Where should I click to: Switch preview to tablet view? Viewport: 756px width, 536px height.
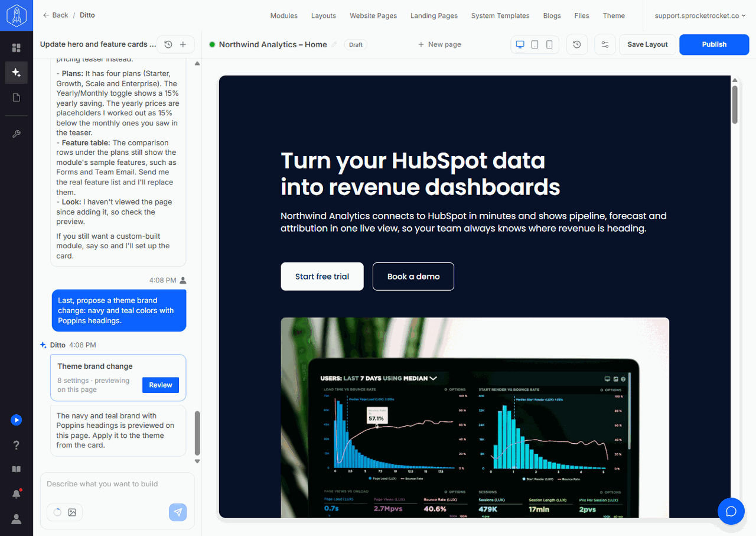535,44
